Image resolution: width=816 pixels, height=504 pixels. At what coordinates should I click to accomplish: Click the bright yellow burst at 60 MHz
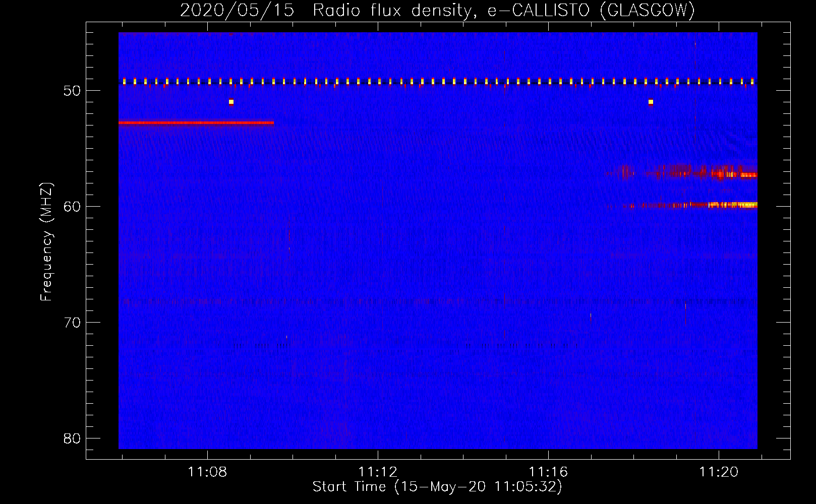click(732, 205)
